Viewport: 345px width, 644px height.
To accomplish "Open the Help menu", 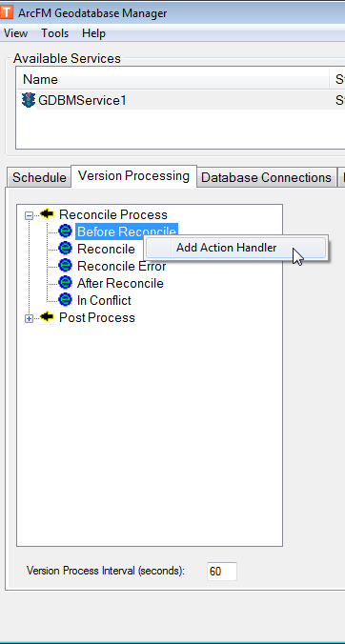I will pos(93,33).
